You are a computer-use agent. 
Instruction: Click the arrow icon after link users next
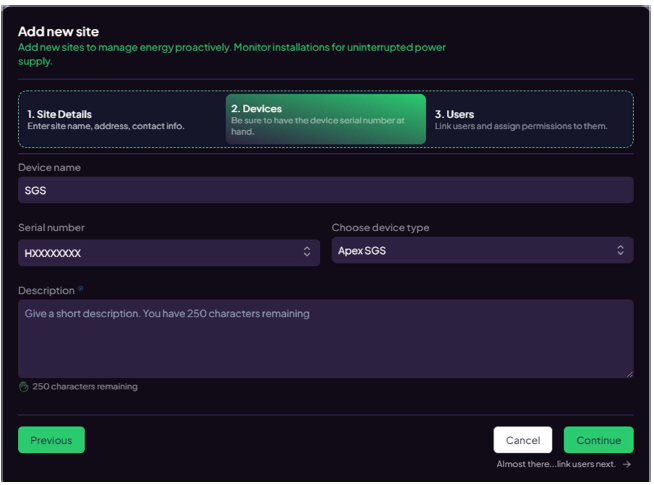[x=627, y=465]
